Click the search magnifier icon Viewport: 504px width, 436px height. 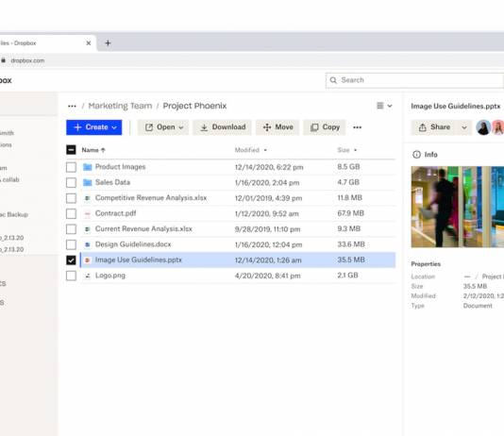coord(333,80)
